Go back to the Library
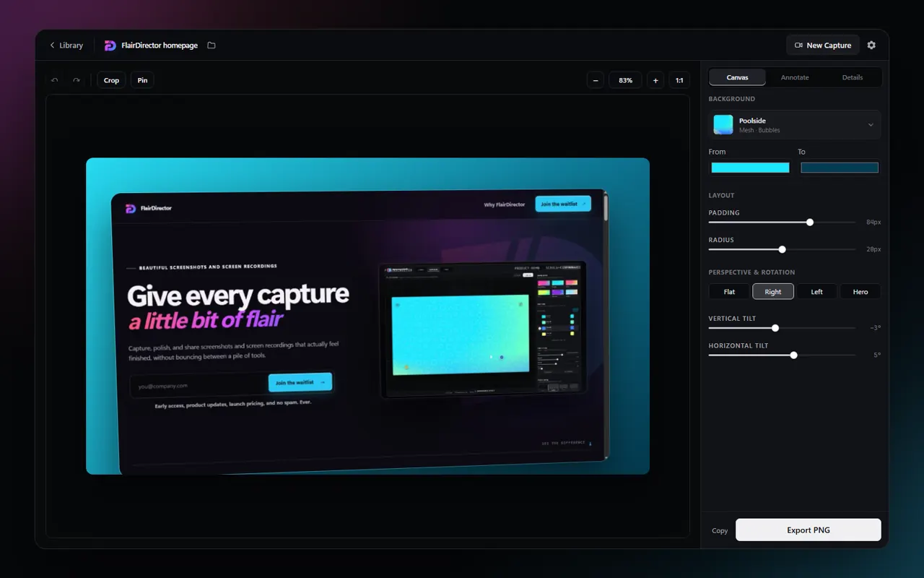Image resolution: width=924 pixels, height=578 pixels. 66,46
